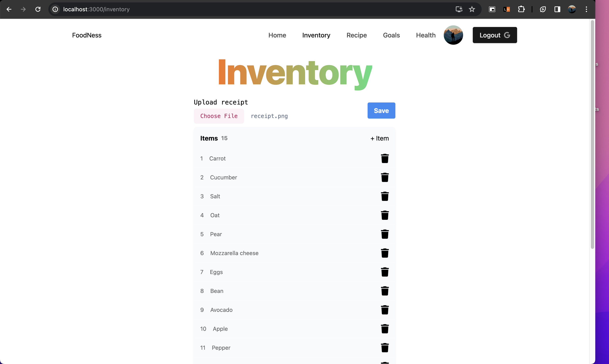Bookmark this page with the star icon
This screenshot has height=364, width=609.
pos(472,9)
